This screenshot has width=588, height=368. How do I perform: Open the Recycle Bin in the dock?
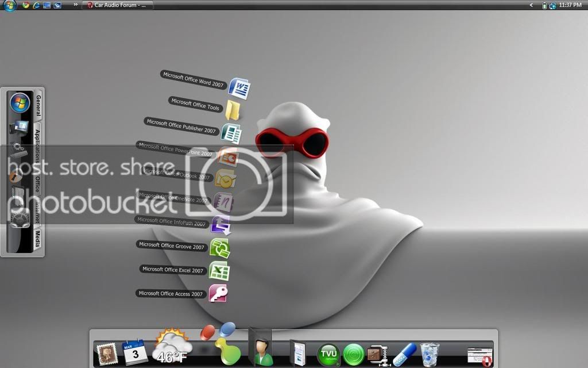click(x=430, y=354)
